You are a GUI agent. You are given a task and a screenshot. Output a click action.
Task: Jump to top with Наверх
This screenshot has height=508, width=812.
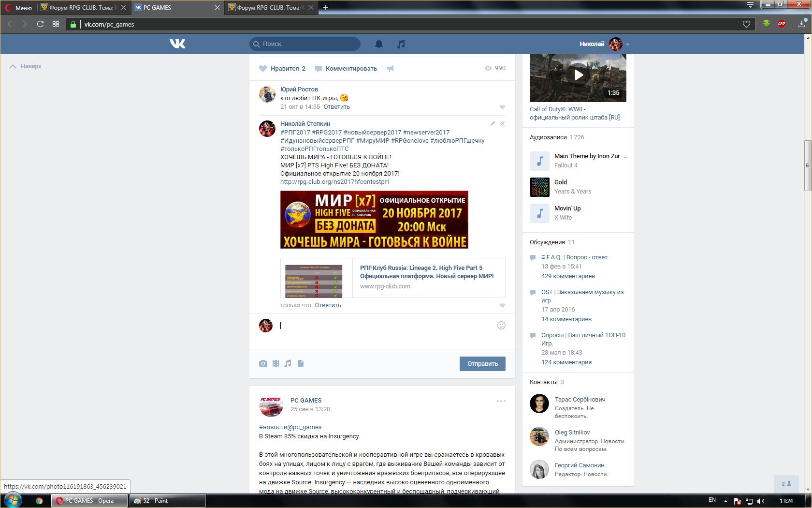(x=26, y=66)
